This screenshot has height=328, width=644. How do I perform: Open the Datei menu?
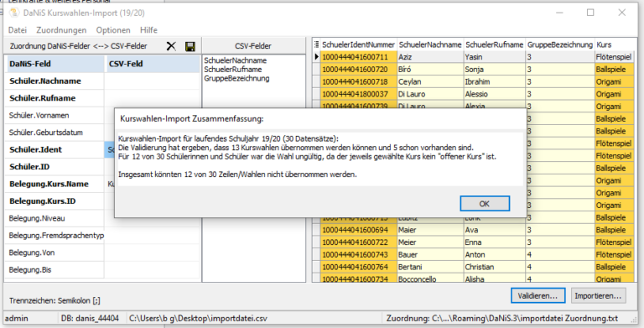[x=18, y=30]
